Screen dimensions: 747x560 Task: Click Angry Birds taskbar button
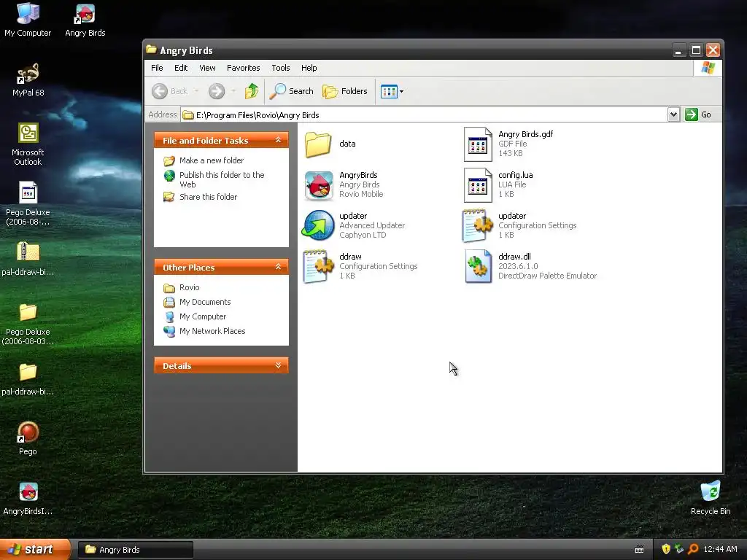click(x=135, y=550)
